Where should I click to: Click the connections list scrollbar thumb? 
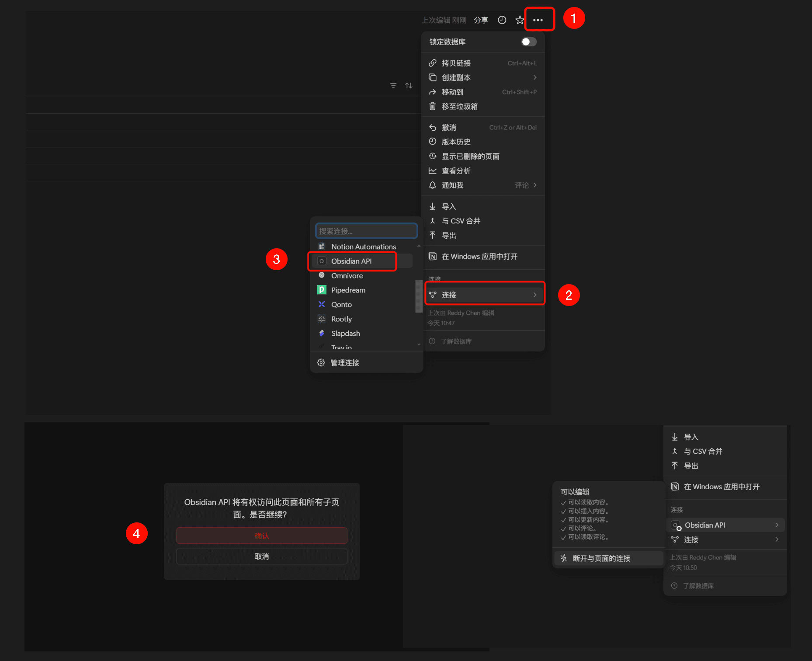click(x=419, y=296)
